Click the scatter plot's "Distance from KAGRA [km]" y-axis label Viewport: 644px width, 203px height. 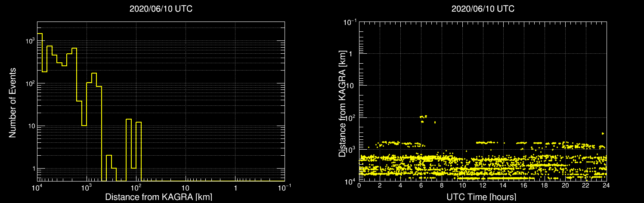[x=343, y=103]
